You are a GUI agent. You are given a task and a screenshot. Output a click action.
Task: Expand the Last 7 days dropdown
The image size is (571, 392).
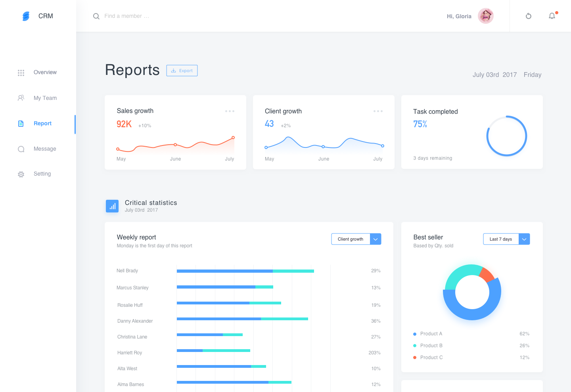point(524,239)
